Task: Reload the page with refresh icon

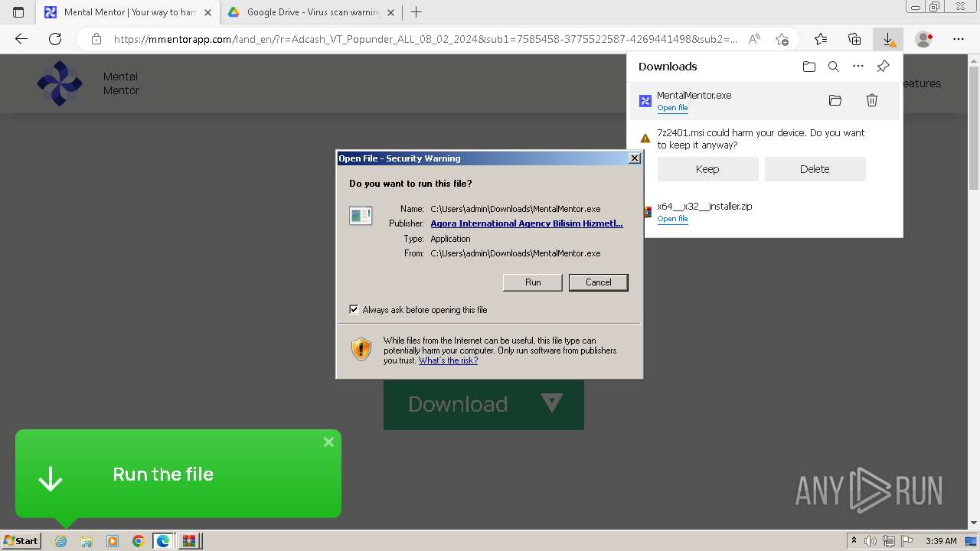Action: tap(54, 39)
